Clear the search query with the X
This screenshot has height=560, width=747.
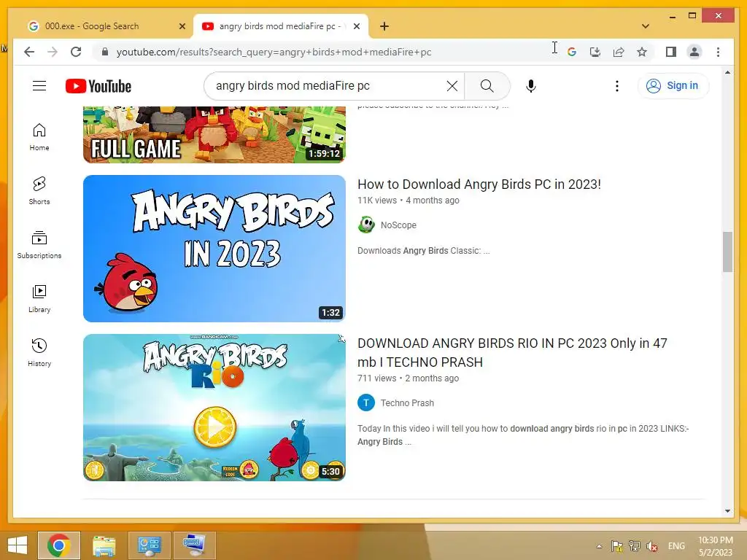pos(452,86)
